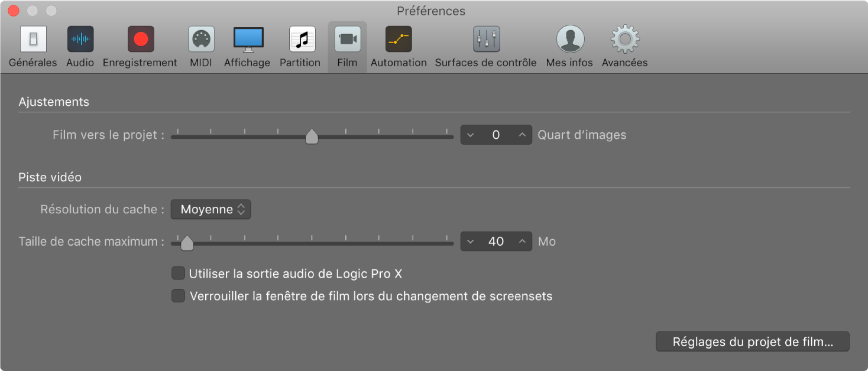Screen dimensions: 868x371
Task: Check 'Verrouiller la fenêtre de film' option
Action: 178,295
